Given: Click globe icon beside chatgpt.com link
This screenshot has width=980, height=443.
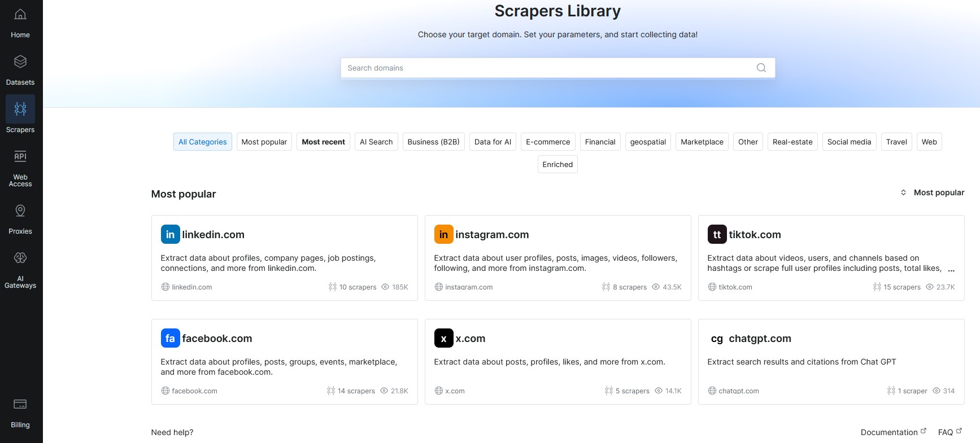Looking at the screenshot, I should [712, 391].
